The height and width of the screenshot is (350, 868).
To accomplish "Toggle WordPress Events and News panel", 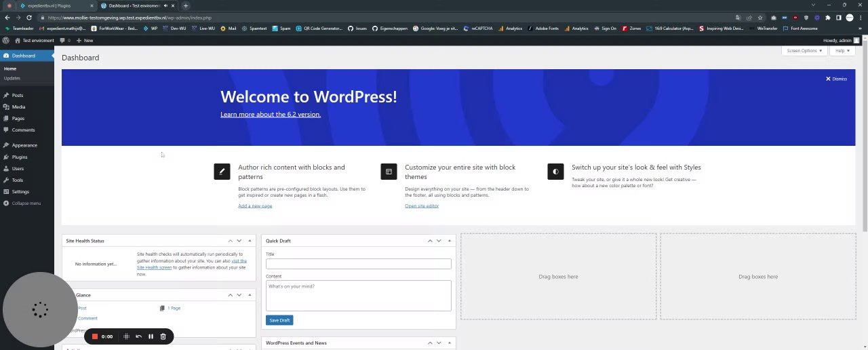I will coord(449,343).
